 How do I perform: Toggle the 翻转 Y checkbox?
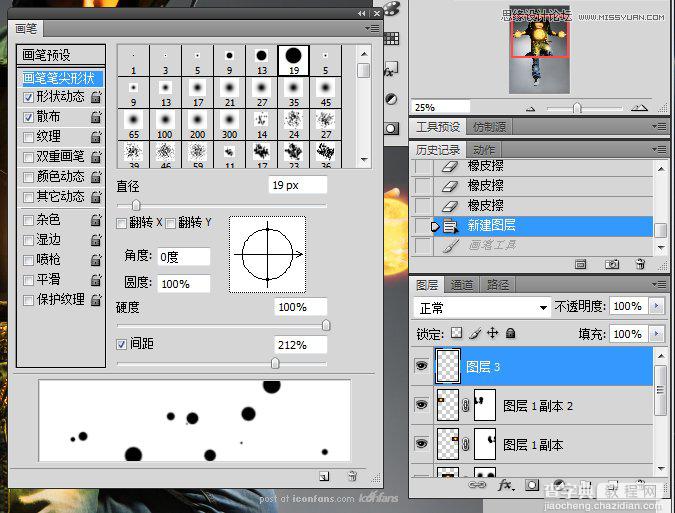pos(171,223)
